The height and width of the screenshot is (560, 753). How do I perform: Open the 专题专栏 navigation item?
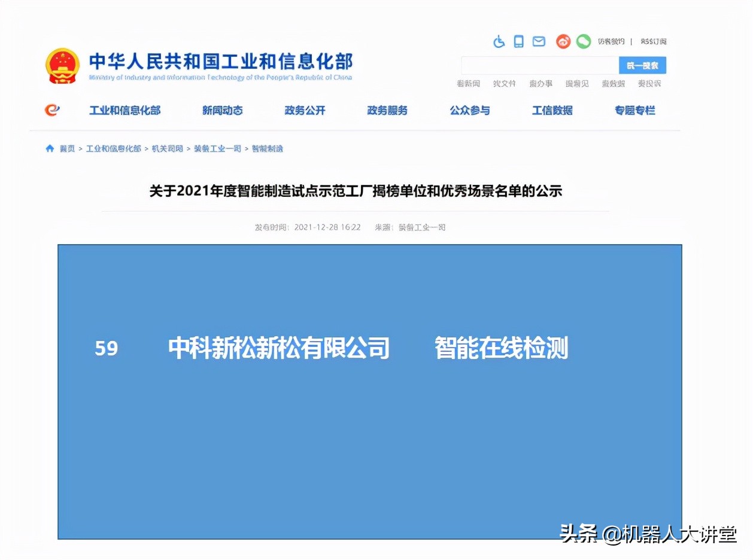(x=634, y=110)
